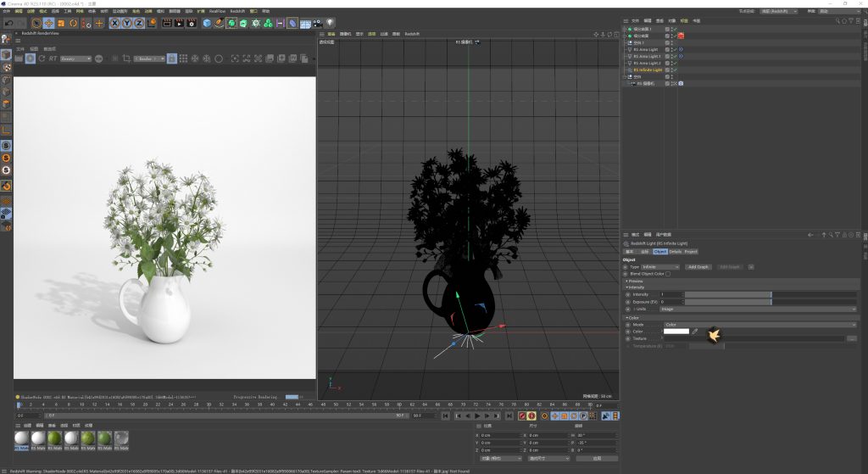Start IPR render in Redshift RenderView
This screenshot has height=474, width=868.
[x=31, y=59]
